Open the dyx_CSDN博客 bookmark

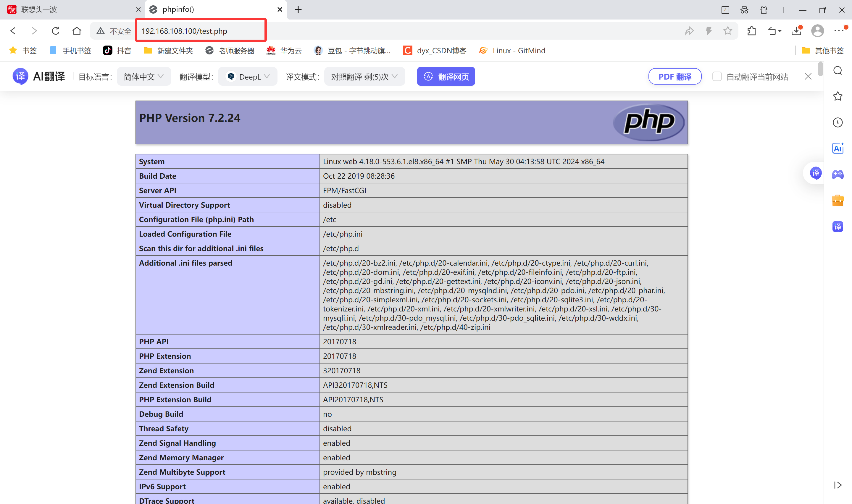point(435,51)
